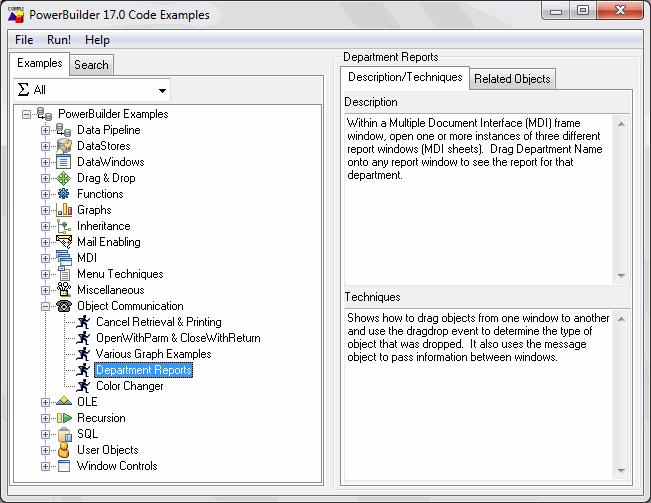Click the Recursion icon in tree
The height and width of the screenshot is (503, 651).
(64, 418)
